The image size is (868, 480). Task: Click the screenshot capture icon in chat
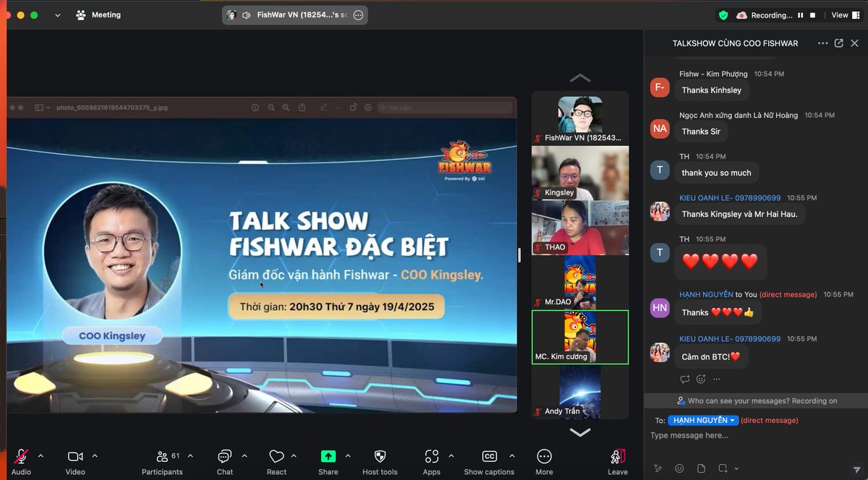(x=722, y=468)
